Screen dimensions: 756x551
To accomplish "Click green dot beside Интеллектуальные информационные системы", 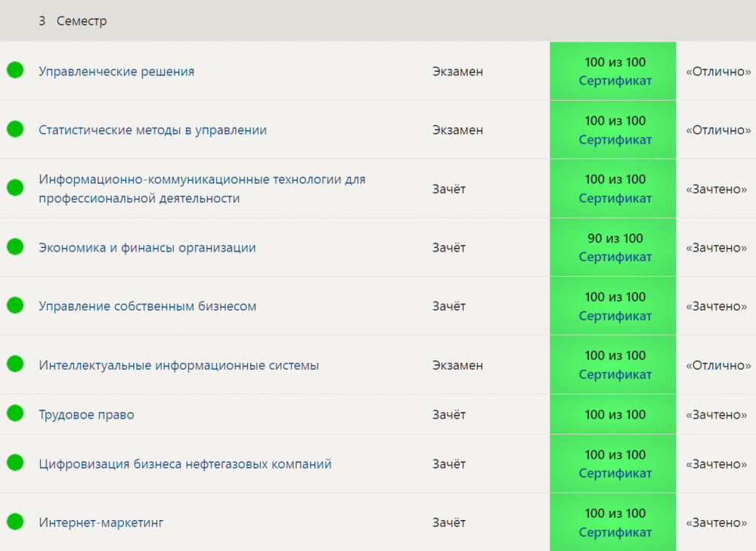I will pos(15,364).
